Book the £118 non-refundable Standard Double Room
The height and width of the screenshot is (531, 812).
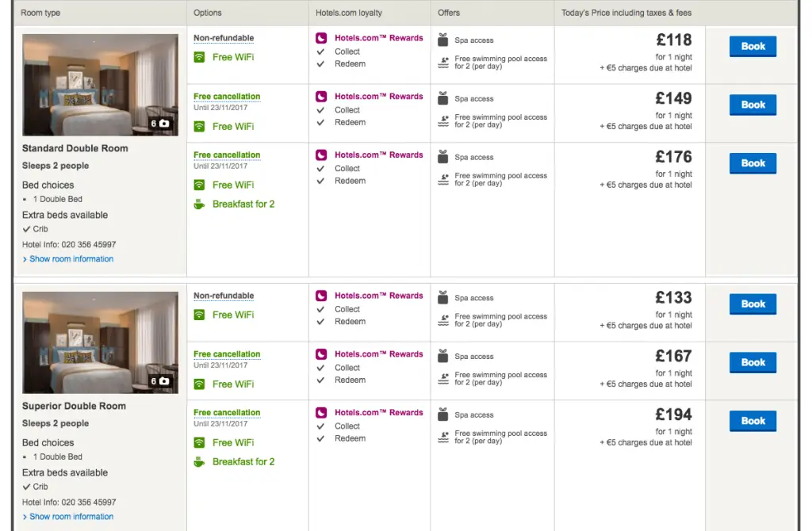[753, 47]
